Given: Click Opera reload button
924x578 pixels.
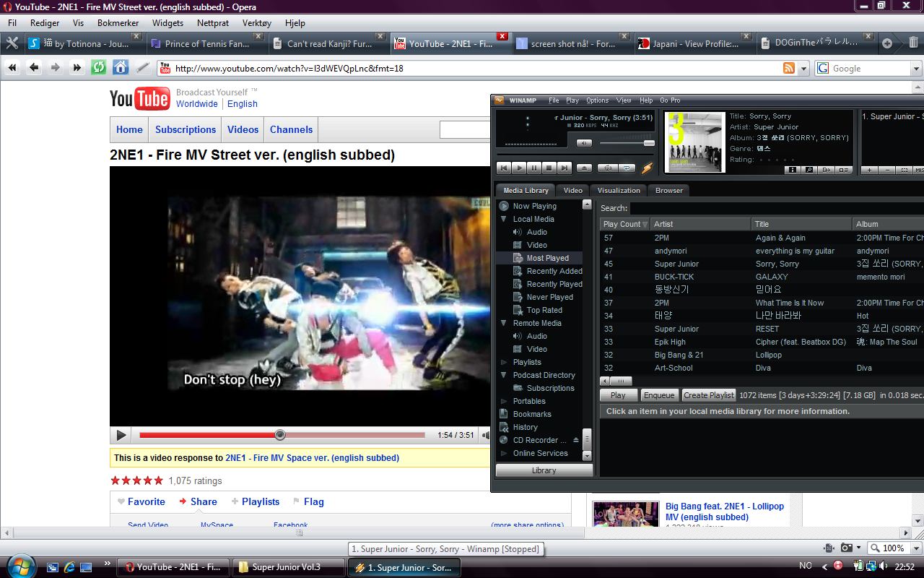Looking at the screenshot, I should tap(98, 68).
